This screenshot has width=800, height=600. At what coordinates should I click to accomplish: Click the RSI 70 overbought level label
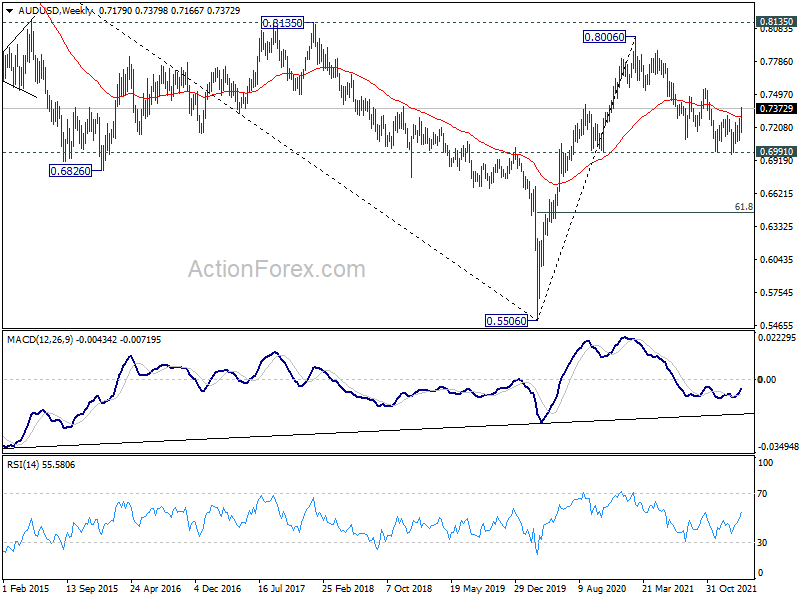pos(762,494)
